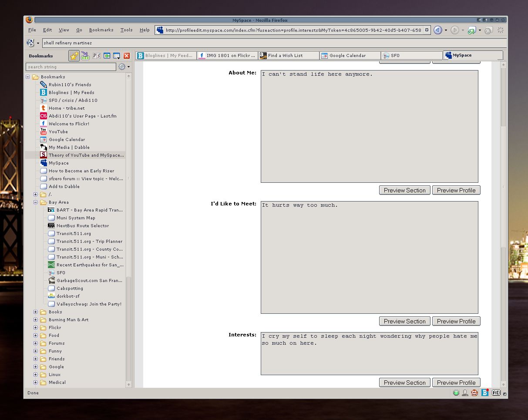Click the Bloglines notifier icon in status bar
The width and height of the screenshot is (528, 420).
[x=485, y=393]
